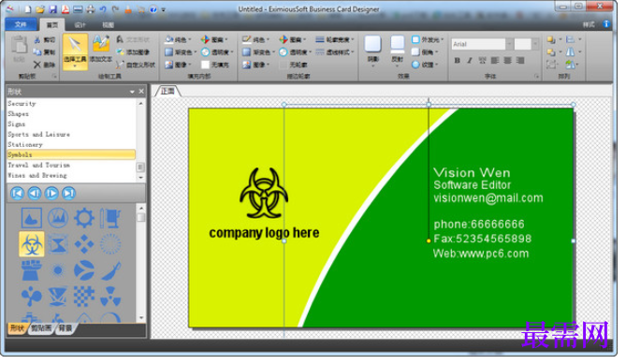The image size is (626, 364).
Task: Open the blue File menu tab
Action: point(22,24)
